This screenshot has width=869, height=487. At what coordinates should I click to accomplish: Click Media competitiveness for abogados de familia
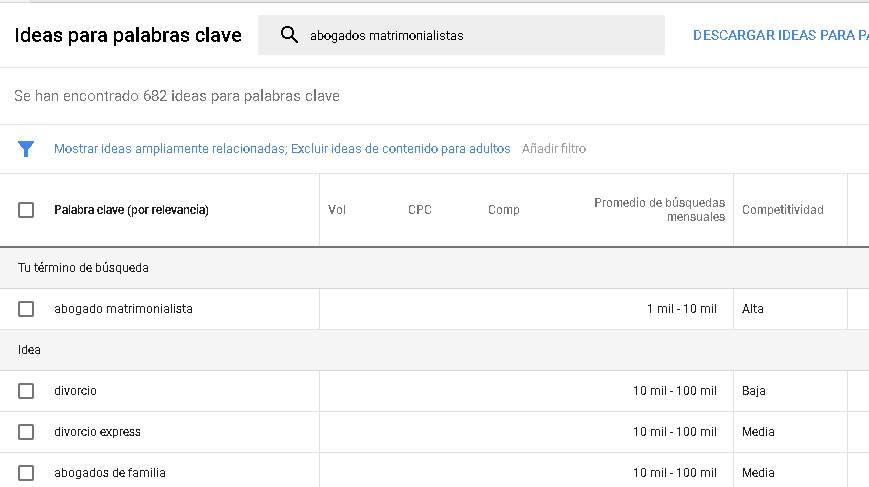[758, 473]
